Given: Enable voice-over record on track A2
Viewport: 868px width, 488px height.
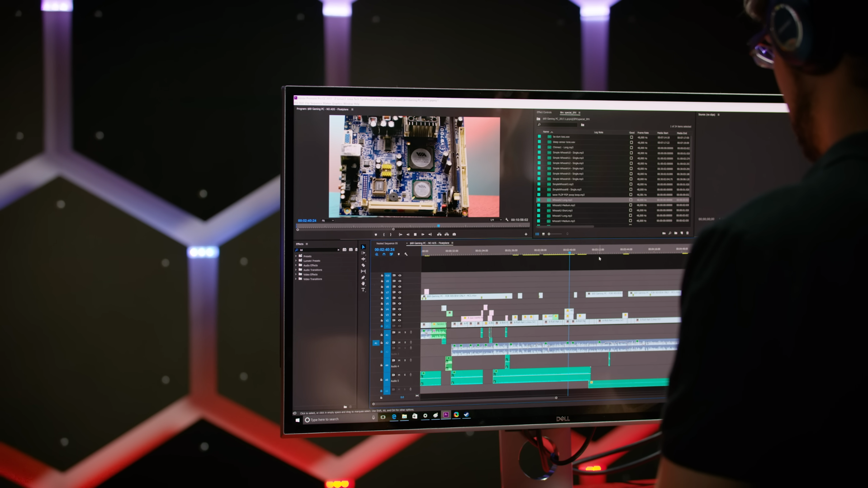Looking at the screenshot, I should 411,343.
